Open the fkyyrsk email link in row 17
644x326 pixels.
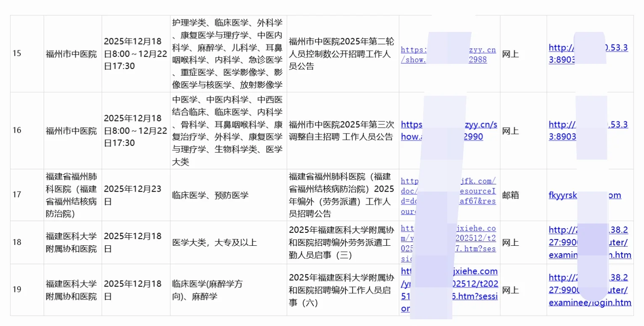pos(589,195)
